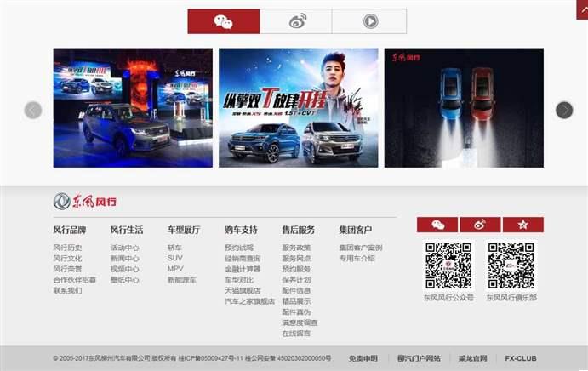Click the 东风风行 logo in footer
588x371 pixels.
coord(85,202)
